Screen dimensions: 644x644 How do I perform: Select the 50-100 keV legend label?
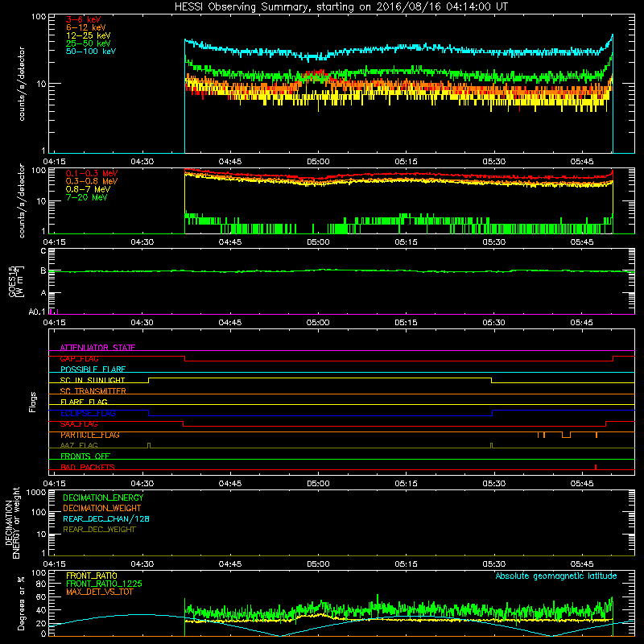(x=90, y=52)
